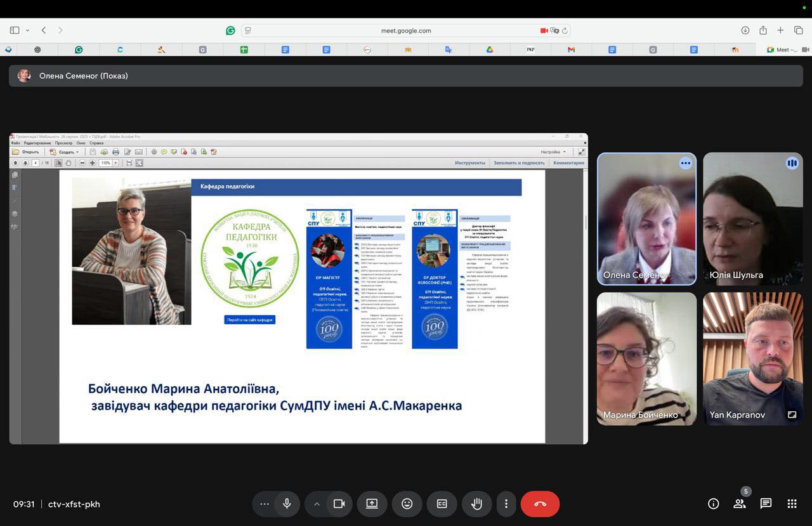Select the Meet browser tab
812x526 pixels.
(x=782, y=49)
